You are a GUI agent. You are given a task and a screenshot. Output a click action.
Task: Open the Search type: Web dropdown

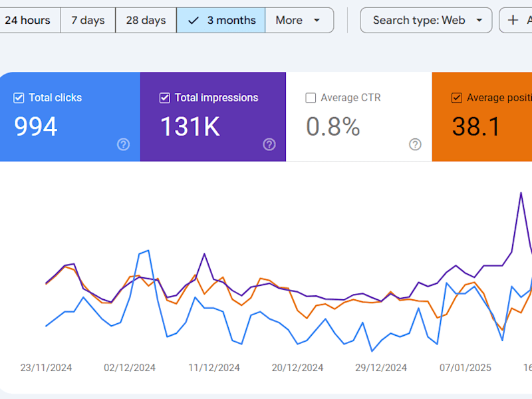click(426, 21)
